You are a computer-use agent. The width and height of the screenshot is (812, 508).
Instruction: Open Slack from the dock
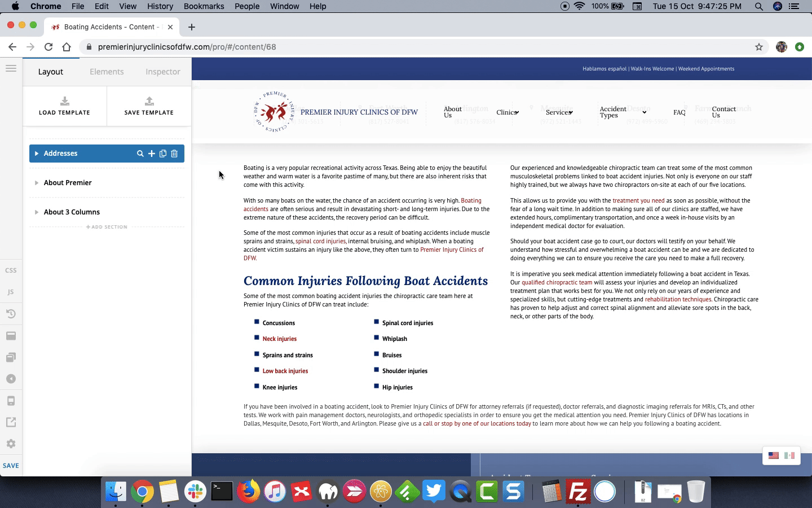coord(195,492)
